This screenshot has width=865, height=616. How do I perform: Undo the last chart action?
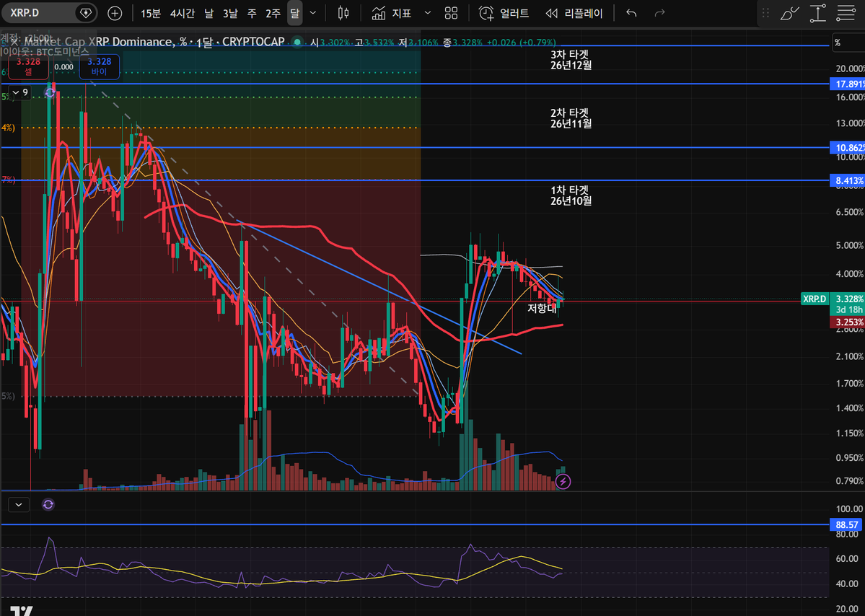pos(632,13)
